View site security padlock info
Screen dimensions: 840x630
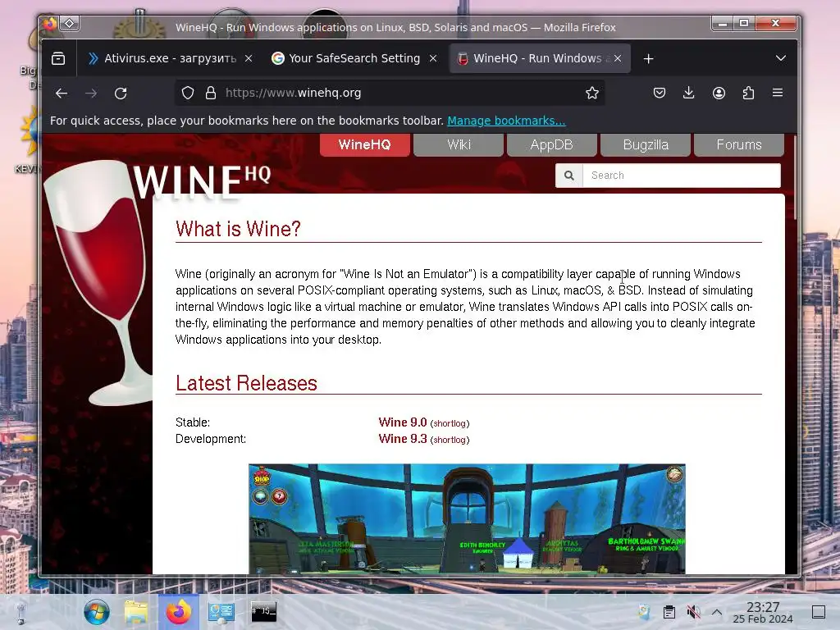click(x=211, y=94)
